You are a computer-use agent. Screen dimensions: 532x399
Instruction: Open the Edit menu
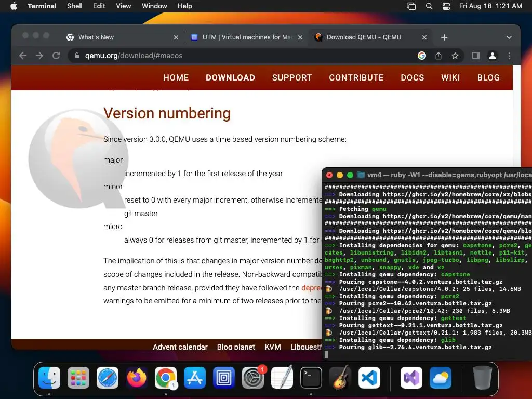click(99, 6)
